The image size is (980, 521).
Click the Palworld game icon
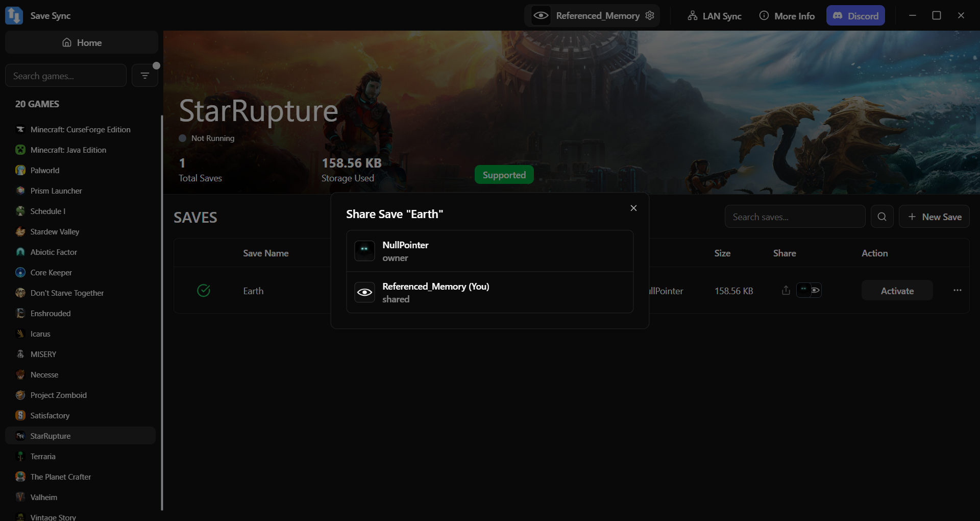pyautogui.click(x=20, y=170)
